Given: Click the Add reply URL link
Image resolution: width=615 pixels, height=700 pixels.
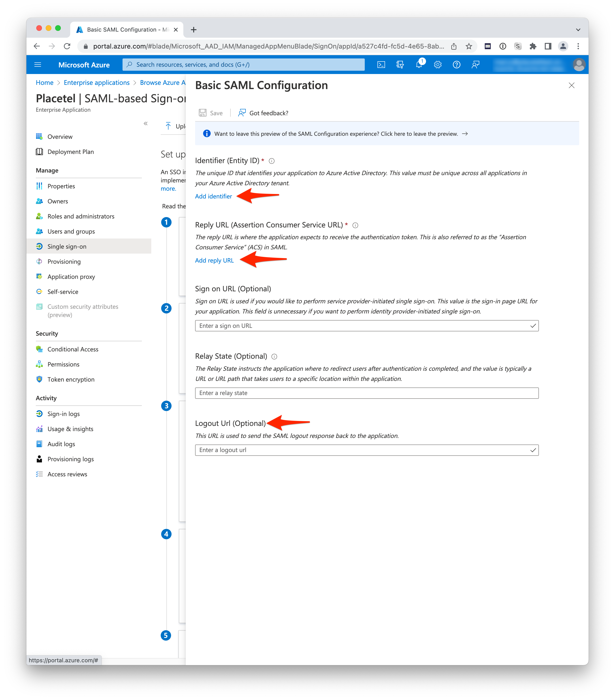Looking at the screenshot, I should click(x=214, y=261).
